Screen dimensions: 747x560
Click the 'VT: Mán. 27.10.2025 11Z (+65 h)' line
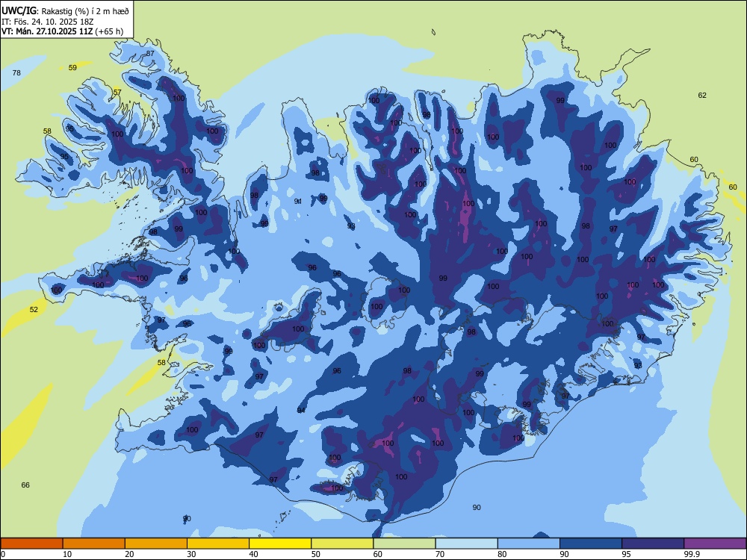tap(62, 31)
